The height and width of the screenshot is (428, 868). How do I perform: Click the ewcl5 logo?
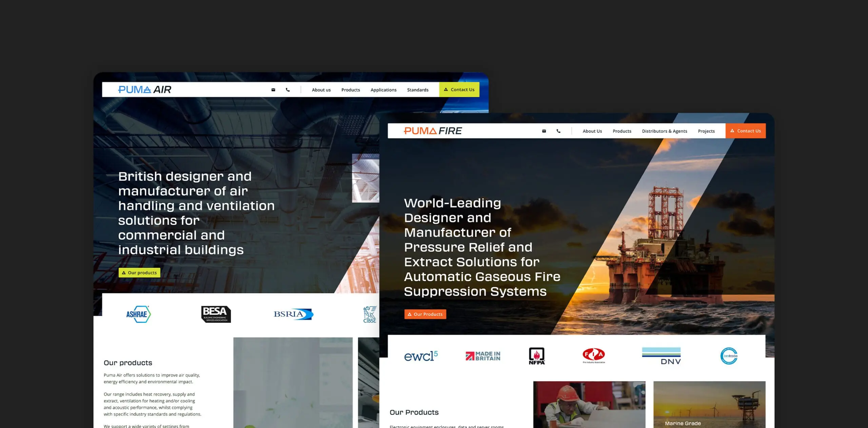[x=421, y=356]
